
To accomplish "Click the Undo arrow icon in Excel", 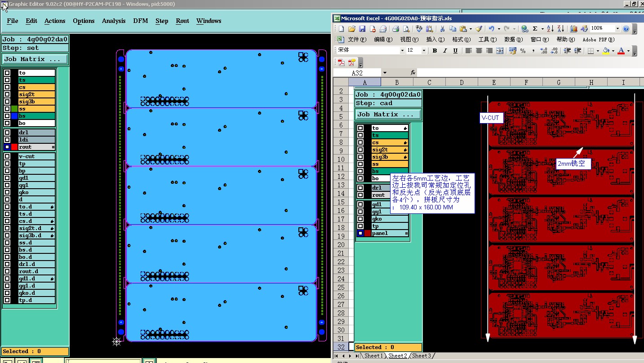I will tap(492, 29).
